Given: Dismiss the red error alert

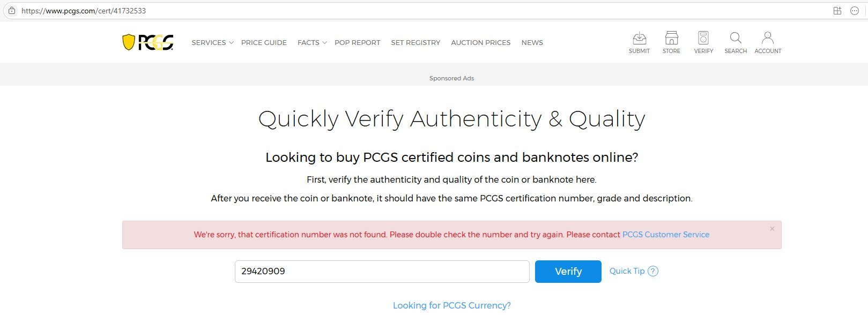Looking at the screenshot, I should click(772, 229).
